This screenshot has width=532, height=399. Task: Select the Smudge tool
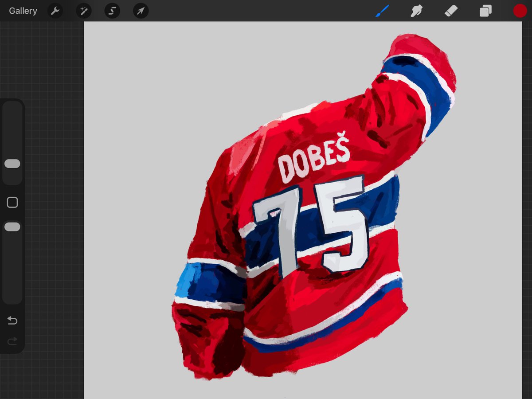pos(416,11)
